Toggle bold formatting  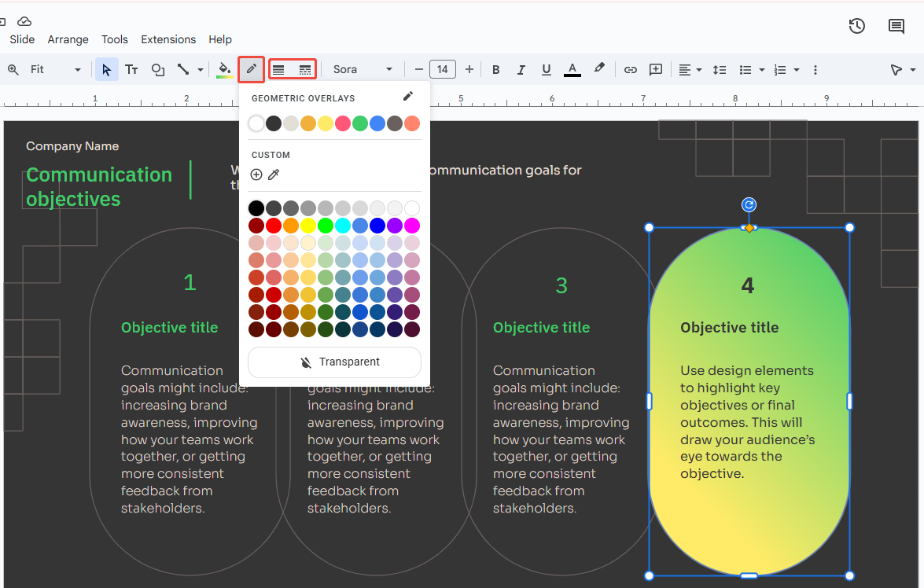click(495, 70)
